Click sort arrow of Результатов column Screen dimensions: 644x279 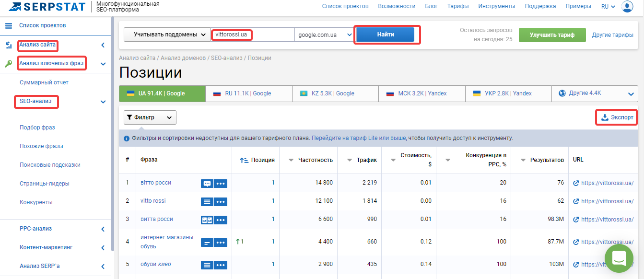(523, 160)
